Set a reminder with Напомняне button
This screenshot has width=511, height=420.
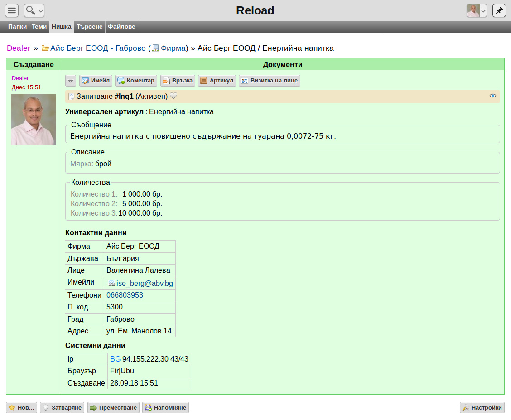click(165, 408)
